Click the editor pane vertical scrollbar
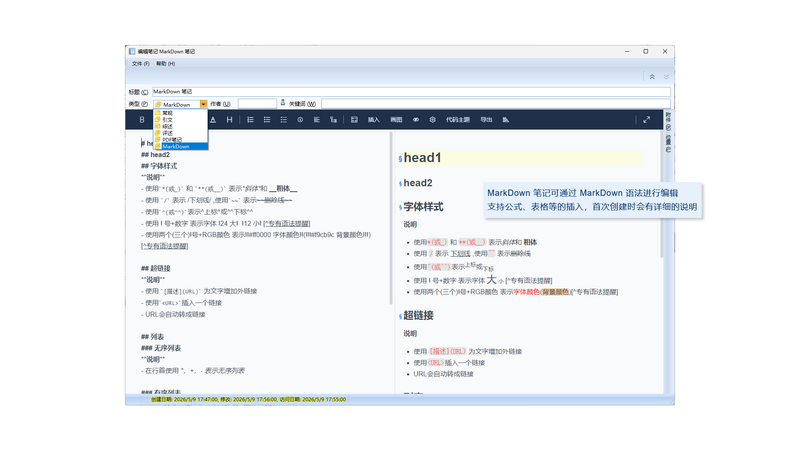The width and height of the screenshot is (800, 450). coord(391,218)
